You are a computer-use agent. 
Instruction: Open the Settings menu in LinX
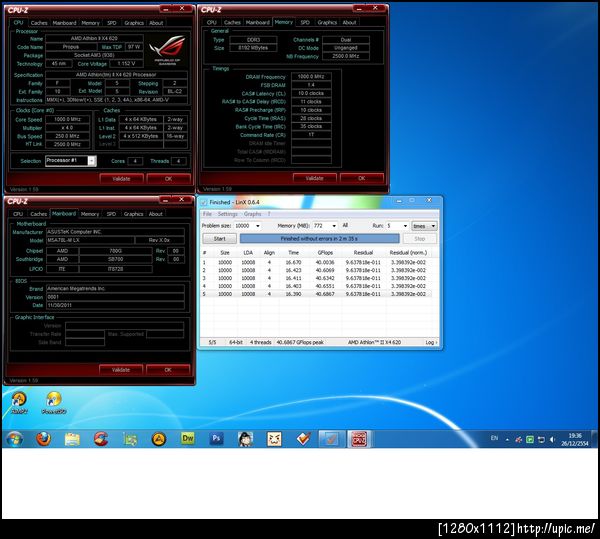coord(227,214)
